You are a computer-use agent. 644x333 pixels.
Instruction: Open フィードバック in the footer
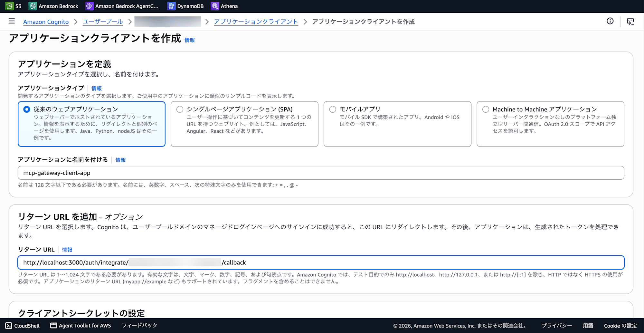click(139, 326)
